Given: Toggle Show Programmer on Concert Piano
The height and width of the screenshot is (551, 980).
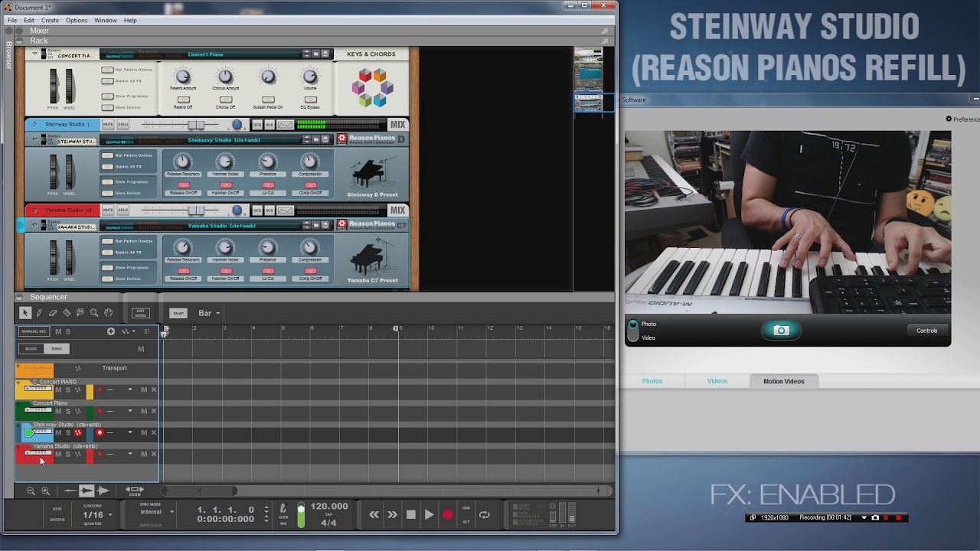Looking at the screenshot, I should (107, 96).
